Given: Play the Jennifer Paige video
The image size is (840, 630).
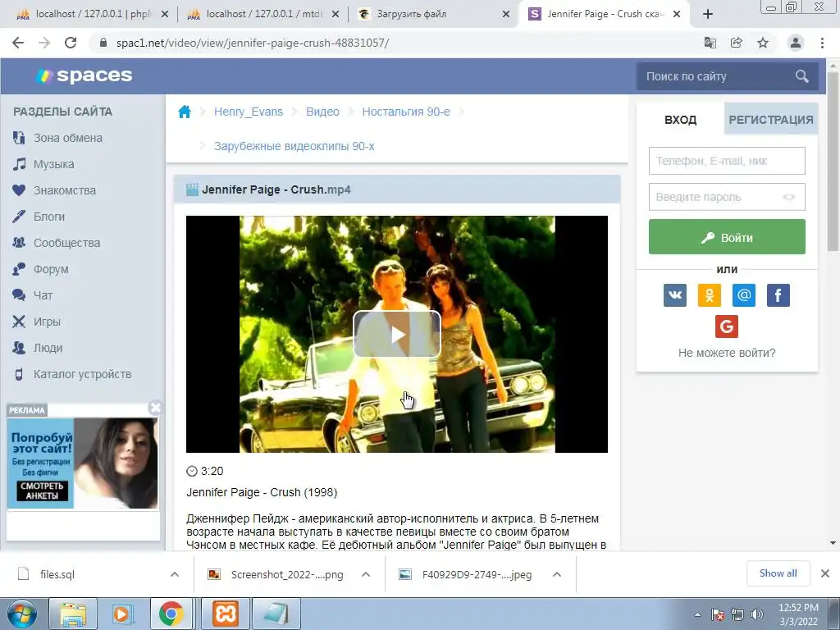Looking at the screenshot, I should click(x=397, y=335).
